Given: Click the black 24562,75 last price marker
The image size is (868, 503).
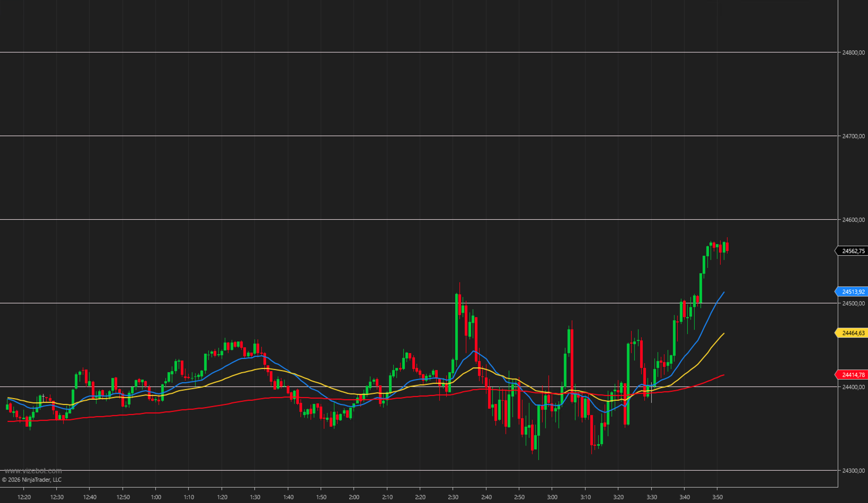Looking at the screenshot, I should click(853, 251).
